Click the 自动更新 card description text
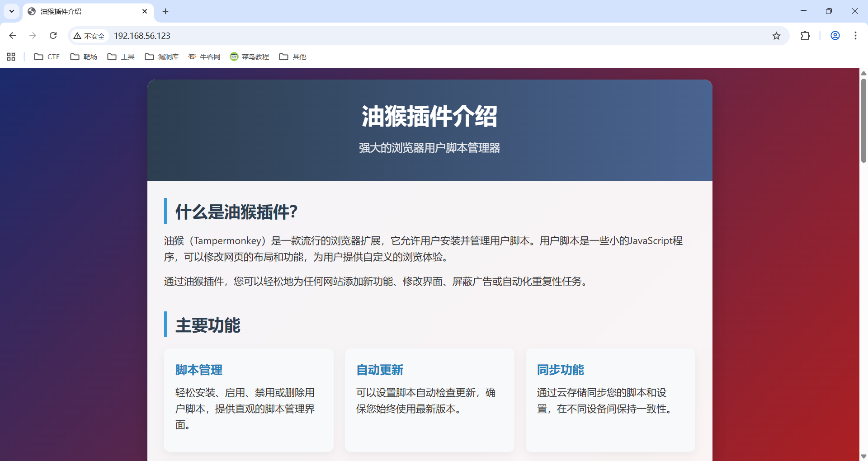Screen dimensions: 868x461 pyautogui.click(x=426, y=400)
